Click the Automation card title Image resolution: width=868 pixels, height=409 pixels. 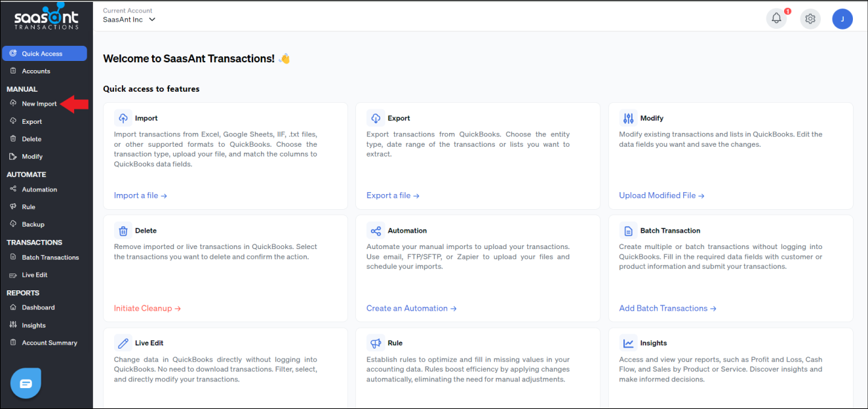407,231
